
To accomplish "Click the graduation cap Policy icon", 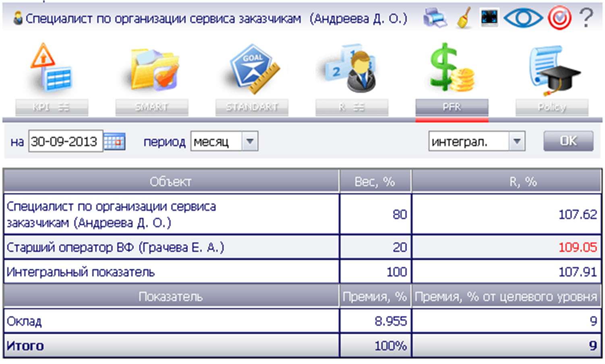I will point(552,70).
